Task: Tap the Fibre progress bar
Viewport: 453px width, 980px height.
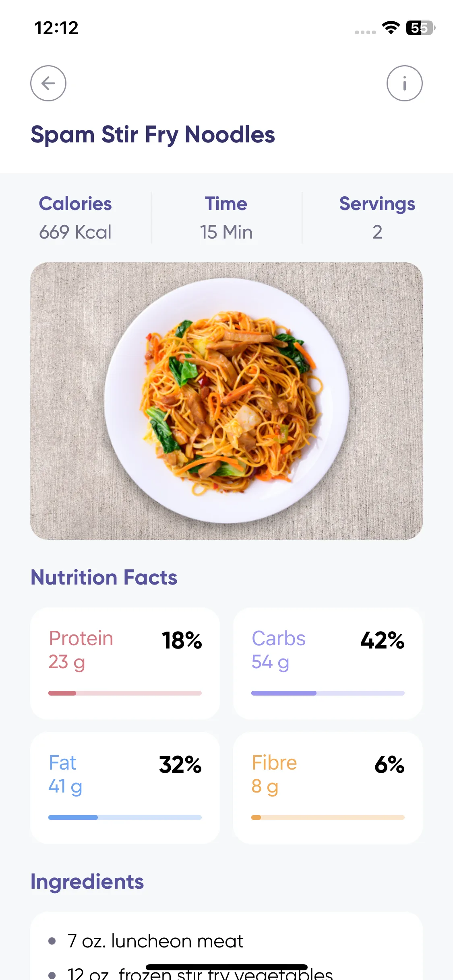Action: [x=328, y=817]
